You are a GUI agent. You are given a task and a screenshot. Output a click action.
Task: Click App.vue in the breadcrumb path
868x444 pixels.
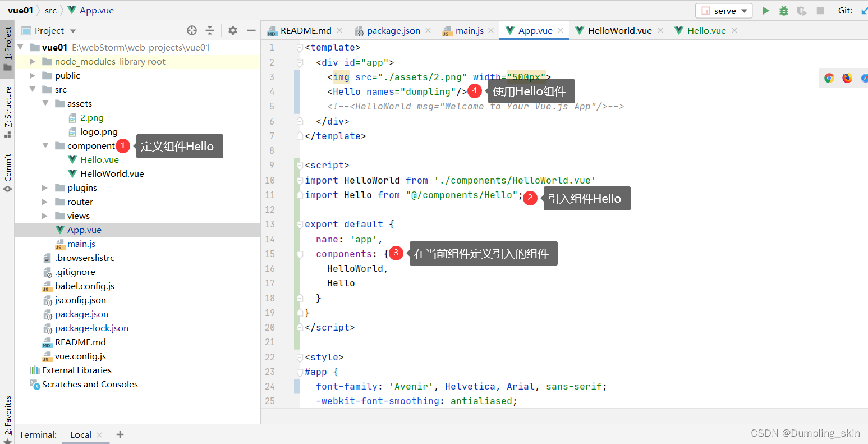click(90, 10)
